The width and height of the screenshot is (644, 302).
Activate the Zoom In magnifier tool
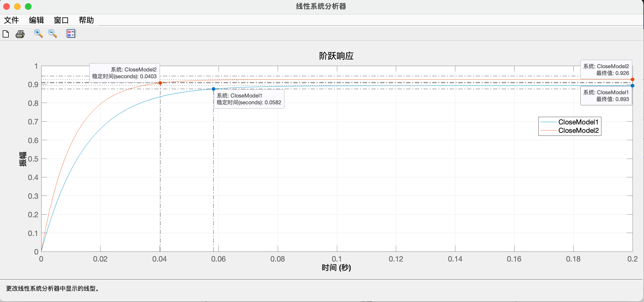click(38, 34)
